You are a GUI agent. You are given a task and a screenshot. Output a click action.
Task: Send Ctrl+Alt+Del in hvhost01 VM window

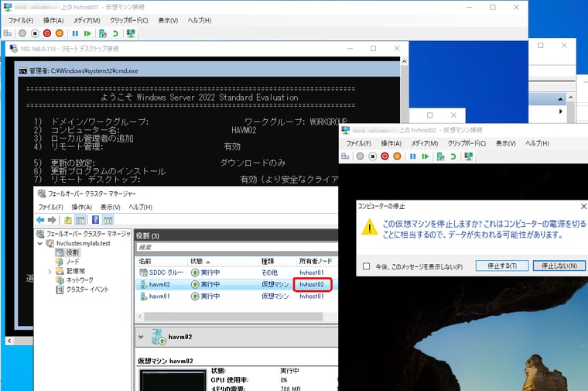(8, 33)
